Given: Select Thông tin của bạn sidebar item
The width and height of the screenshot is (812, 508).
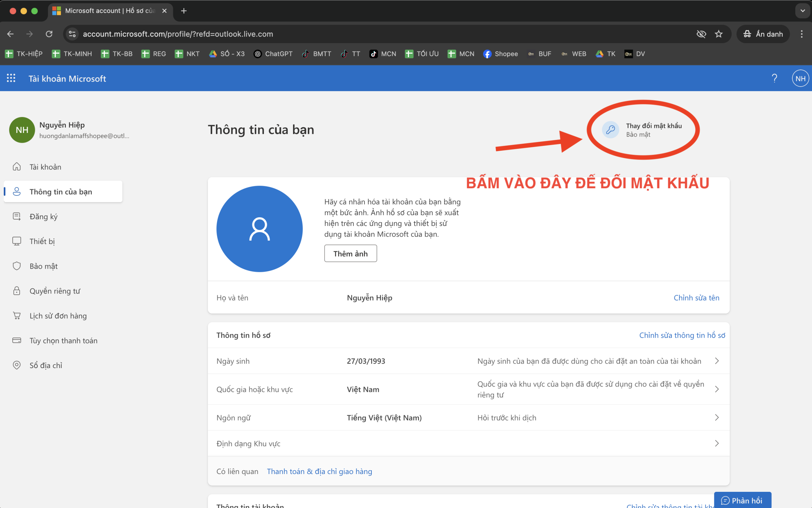Looking at the screenshot, I should [63, 192].
